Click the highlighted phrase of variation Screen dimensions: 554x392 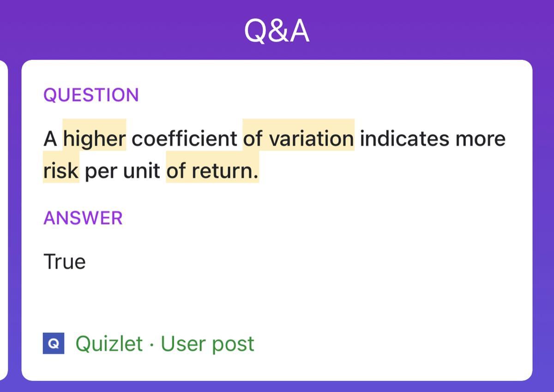pyautogui.click(x=299, y=138)
